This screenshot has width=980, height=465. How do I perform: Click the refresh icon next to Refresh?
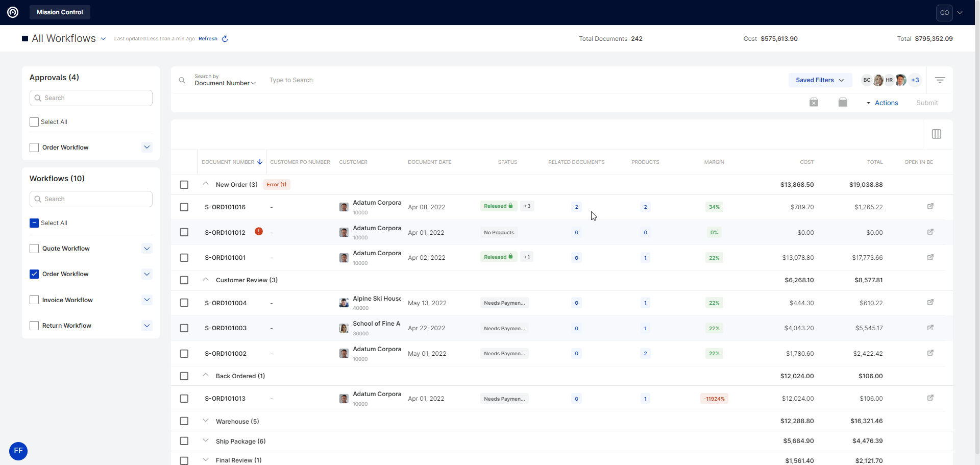click(225, 39)
